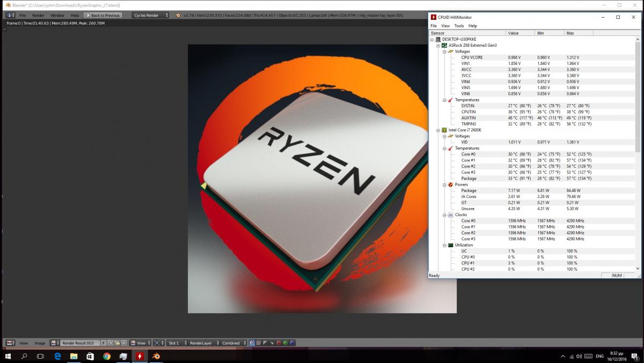Image resolution: width=644 pixels, height=363 pixels.
Task: Open the Slot 1 render slot dropdown
Action: (177, 343)
